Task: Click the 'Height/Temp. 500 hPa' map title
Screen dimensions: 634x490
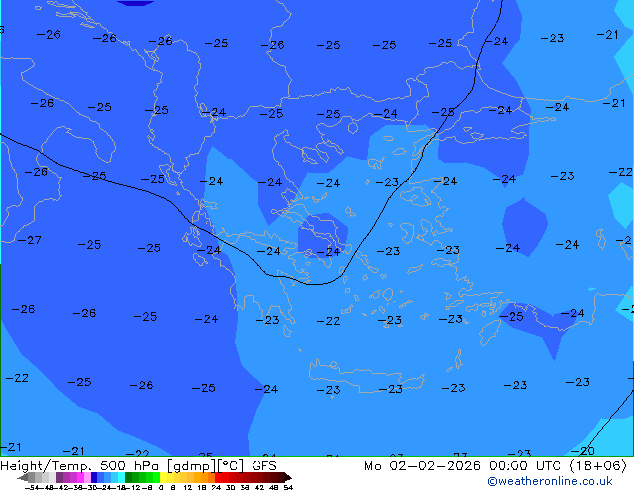Action: (80, 466)
